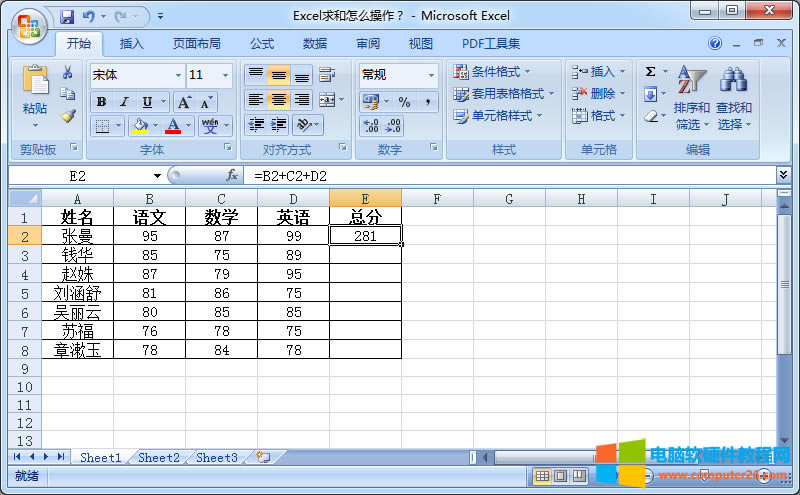Align text left horizontally
Screen dimensions: 800x495
256,100
